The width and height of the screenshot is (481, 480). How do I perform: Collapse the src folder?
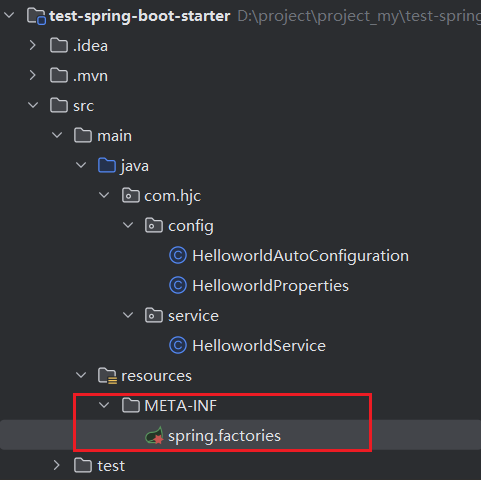33,105
